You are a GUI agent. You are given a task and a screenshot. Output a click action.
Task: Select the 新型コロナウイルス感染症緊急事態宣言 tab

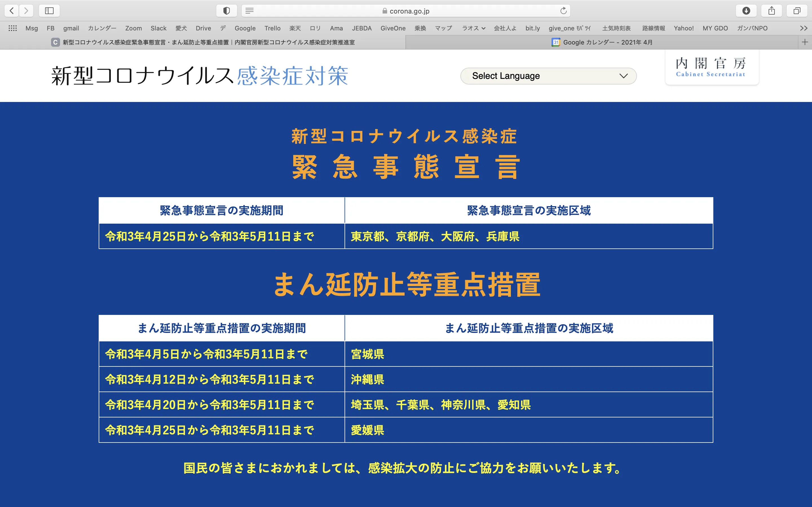point(208,42)
